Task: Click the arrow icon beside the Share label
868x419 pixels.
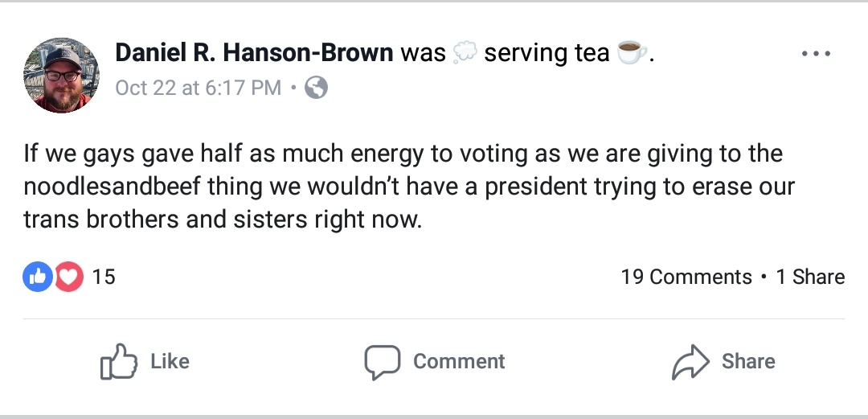Action: [x=690, y=362]
